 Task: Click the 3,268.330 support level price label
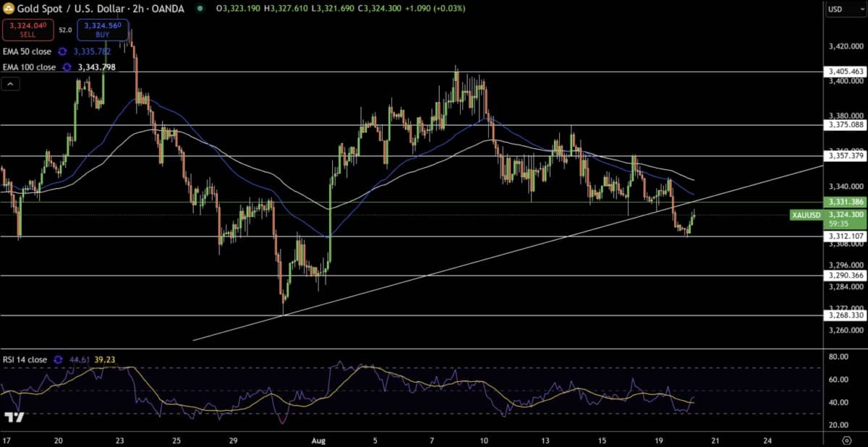(845, 315)
